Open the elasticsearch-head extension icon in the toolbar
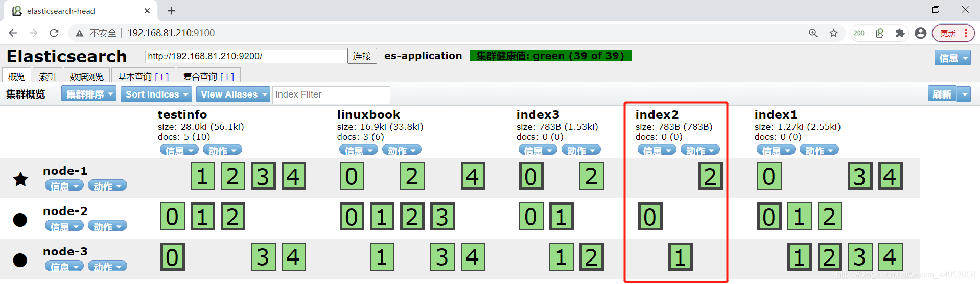 (x=879, y=33)
